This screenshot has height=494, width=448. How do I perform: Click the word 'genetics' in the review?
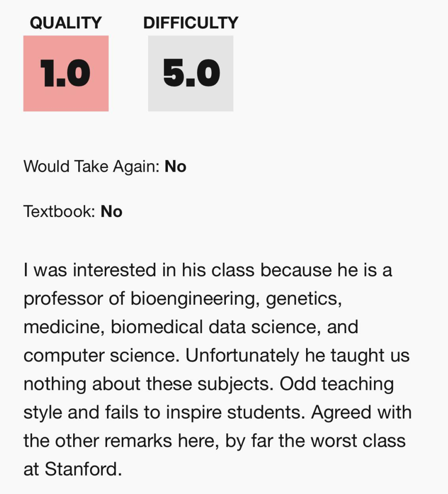304,299
